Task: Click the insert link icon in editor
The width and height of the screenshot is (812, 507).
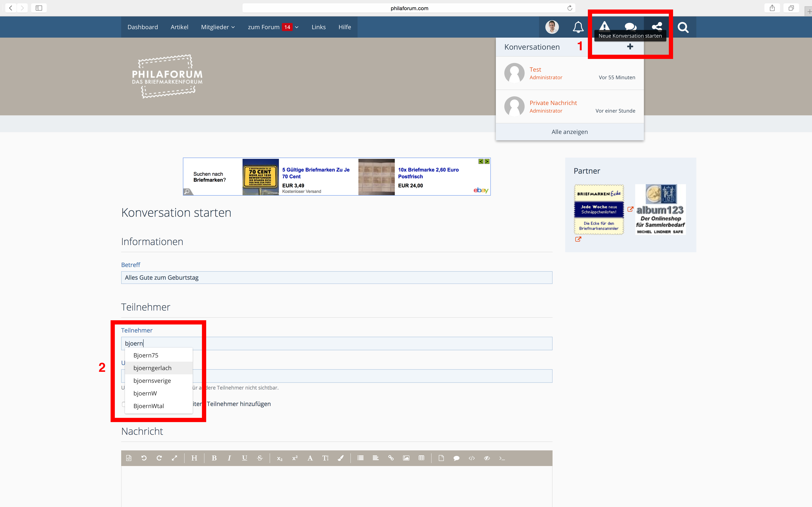Action: coord(391,458)
